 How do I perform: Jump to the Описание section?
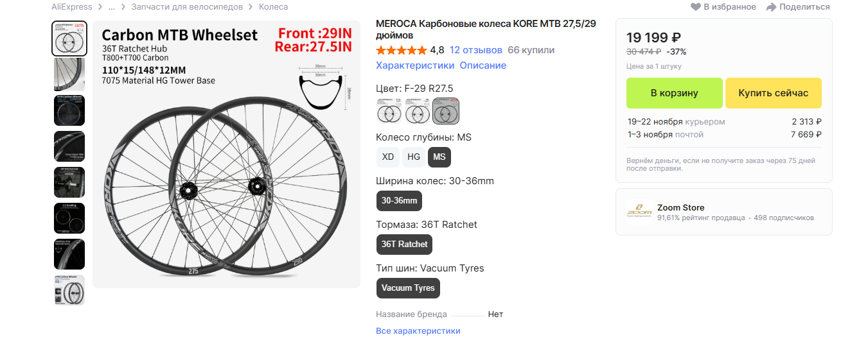pyautogui.click(x=483, y=65)
